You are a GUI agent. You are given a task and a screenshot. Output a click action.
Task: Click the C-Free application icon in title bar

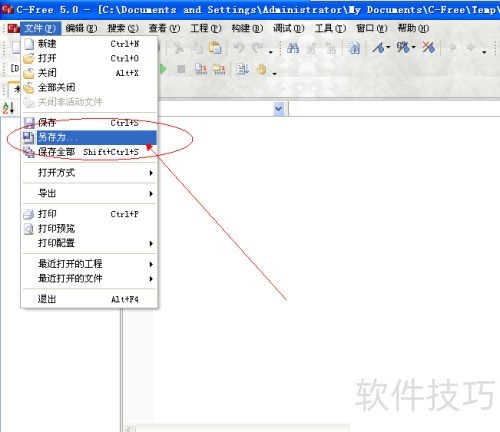pyautogui.click(x=7, y=9)
